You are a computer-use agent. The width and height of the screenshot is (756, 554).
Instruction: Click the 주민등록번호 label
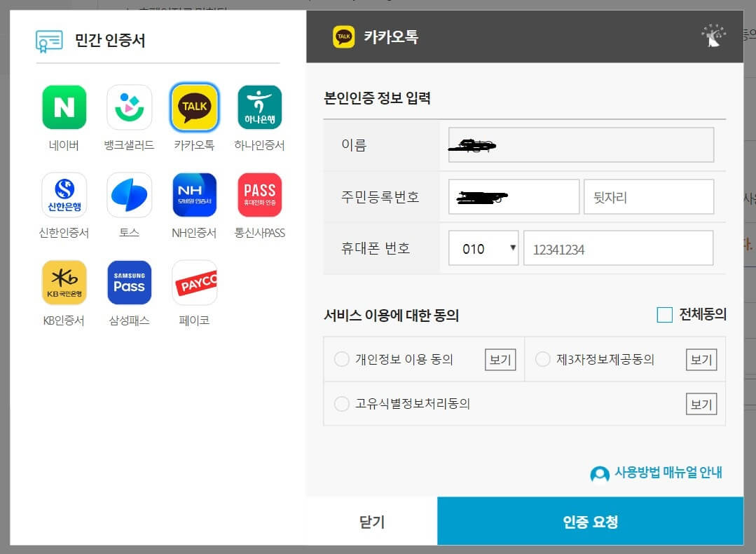[x=380, y=197]
